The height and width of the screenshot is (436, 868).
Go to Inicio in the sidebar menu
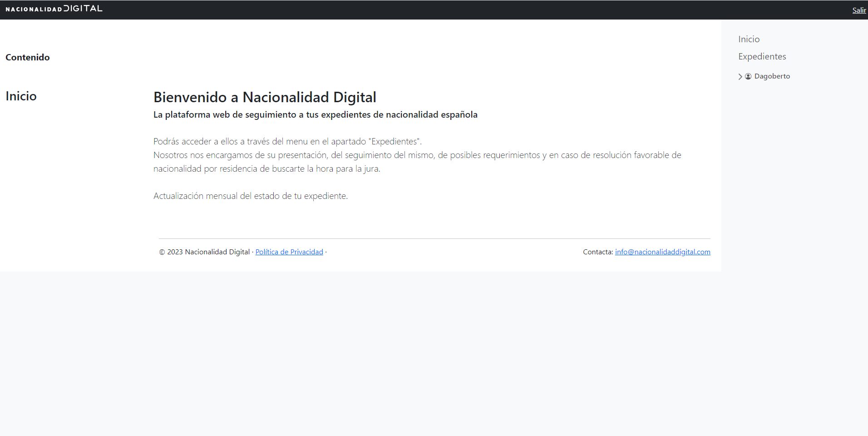[749, 39]
